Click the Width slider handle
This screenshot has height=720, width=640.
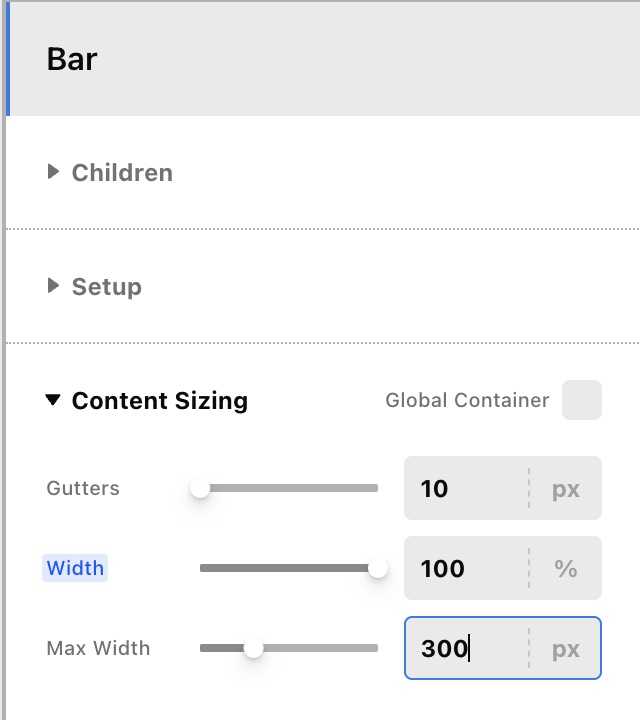point(377,568)
